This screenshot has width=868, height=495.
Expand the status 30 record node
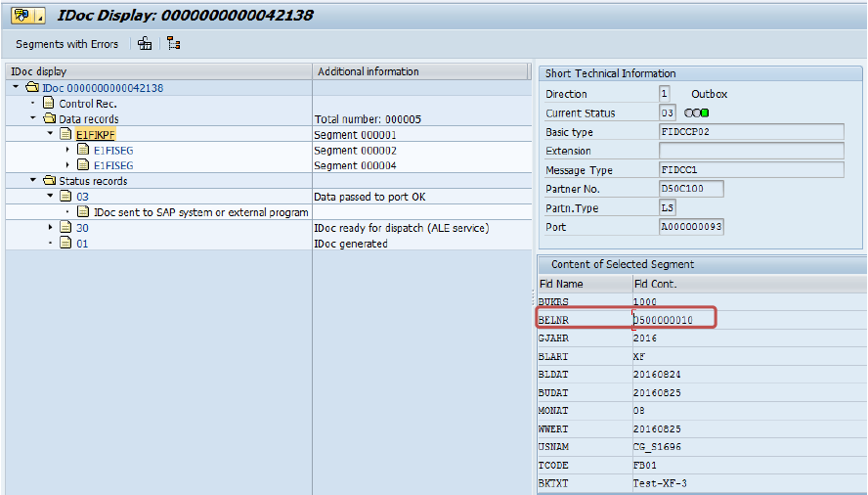tap(51, 228)
